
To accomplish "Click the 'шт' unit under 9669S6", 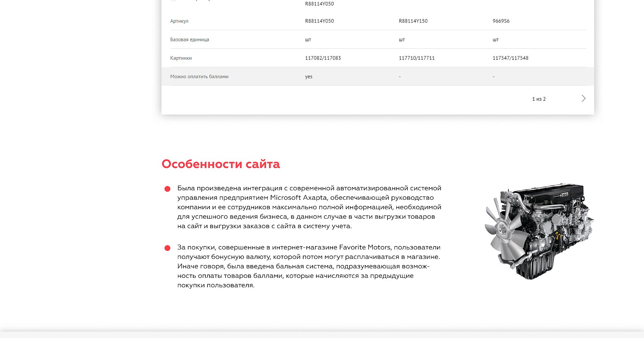I will (495, 40).
